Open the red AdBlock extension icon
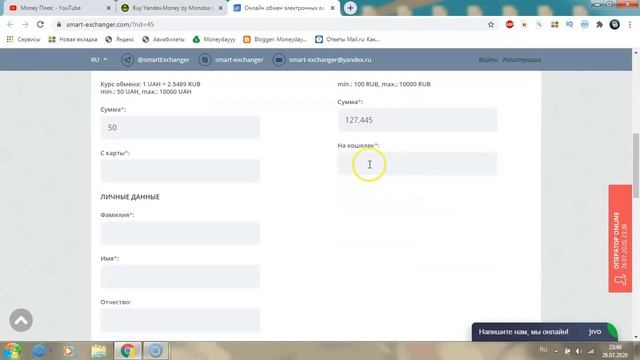Viewport: 640px width, 360px height. (x=509, y=24)
